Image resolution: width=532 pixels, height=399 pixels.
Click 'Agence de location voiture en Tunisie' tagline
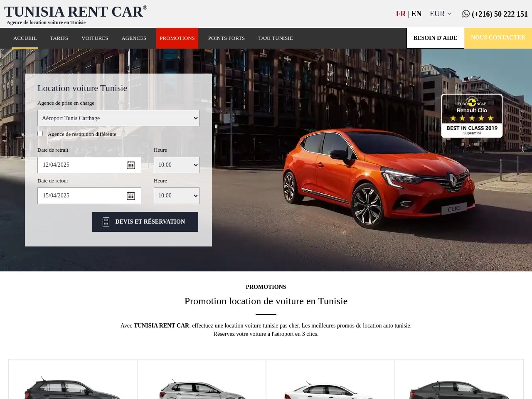pos(46,22)
